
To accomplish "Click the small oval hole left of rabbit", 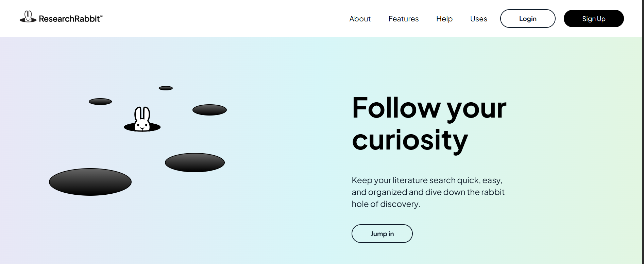I will tap(100, 102).
